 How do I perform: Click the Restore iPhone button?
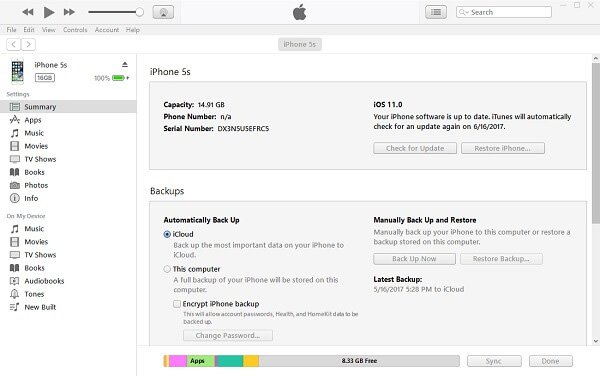(502, 148)
